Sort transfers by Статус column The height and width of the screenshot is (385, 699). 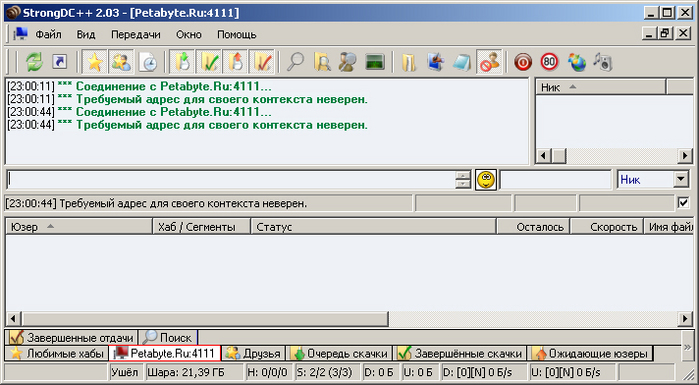374,227
